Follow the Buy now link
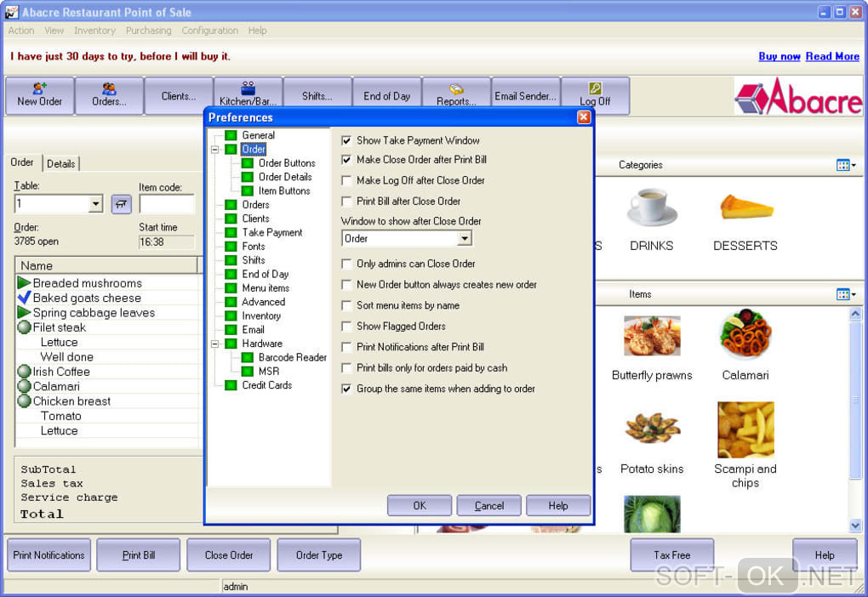 pos(779,56)
